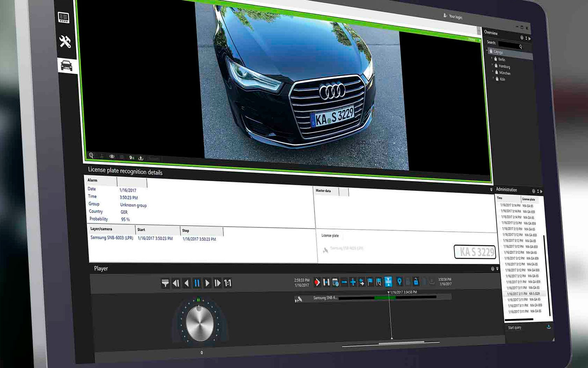Click the red record marker icon in timeline toolbar
The height and width of the screenshot is (368, 588).
[x=317, y=282]
